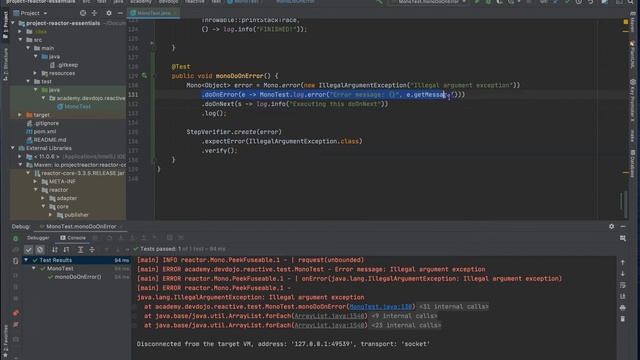This screenshot has width=640, height=360.
Task: Collapse all test results in the test tree toolbar
Action: (92, 249)
